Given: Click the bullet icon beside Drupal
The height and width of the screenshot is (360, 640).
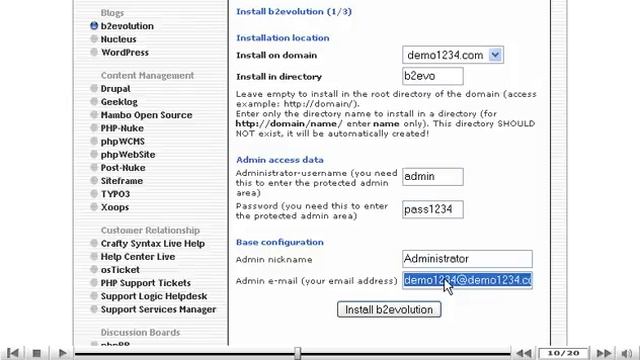Looking at the screenshot, I should click(x=94, y=88).
